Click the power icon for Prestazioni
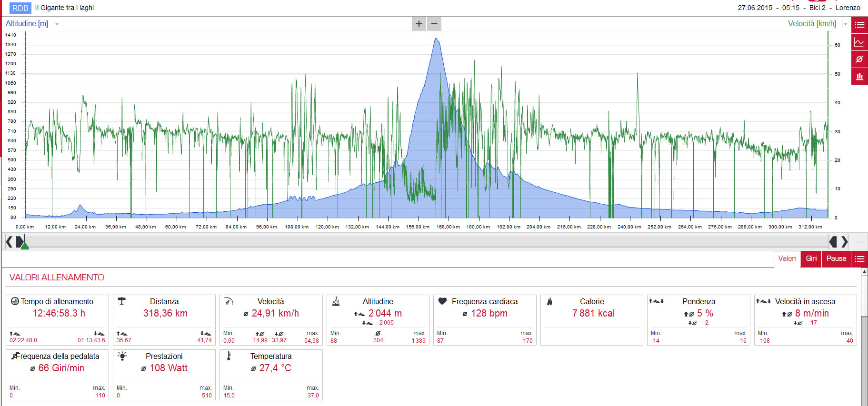Image resolution: width=868 pixels, height=406 pixels. tap(122, 356)
